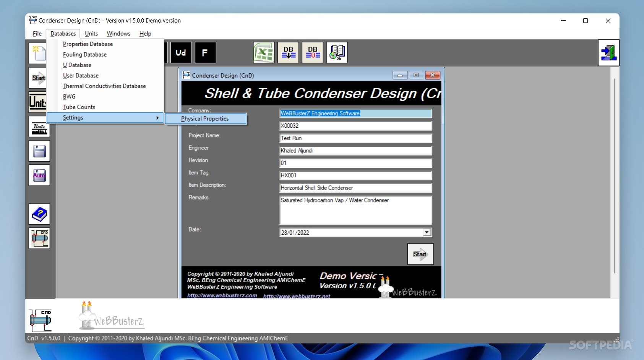Click the WeBBusterZ logo in bottom panel
Image resolution: width=644 pixels, height=360 pixels.
112,316
